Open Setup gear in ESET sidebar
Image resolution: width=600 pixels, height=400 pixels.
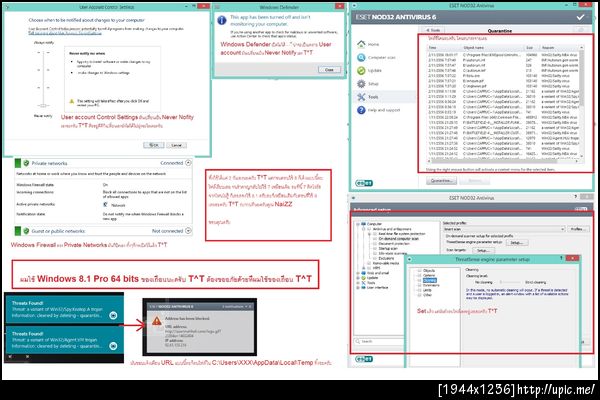click(368, 83)
